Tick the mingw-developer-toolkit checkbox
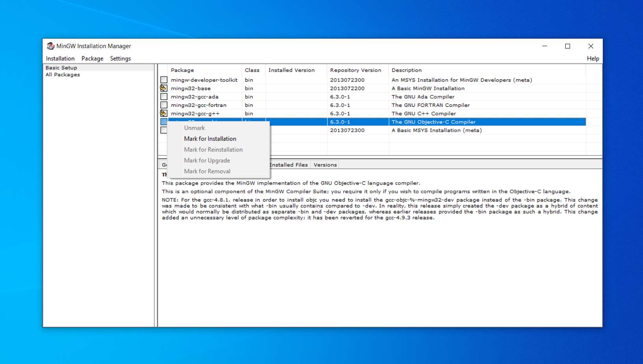 point(164,80)
